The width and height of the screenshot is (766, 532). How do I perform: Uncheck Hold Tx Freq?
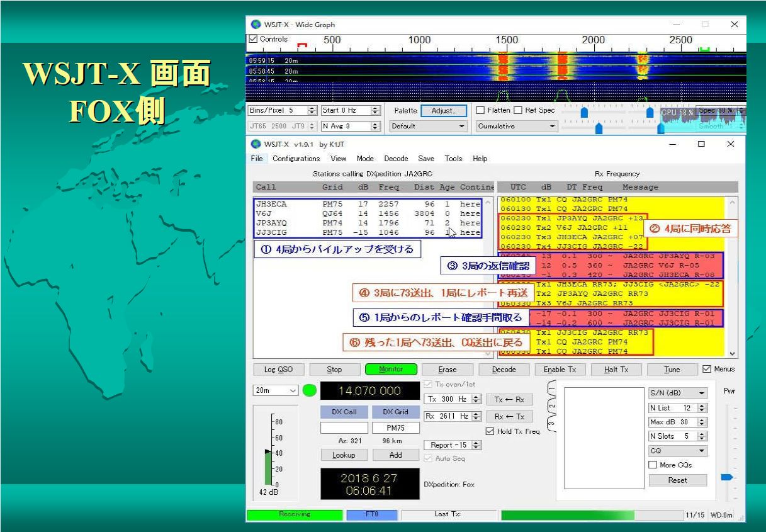coord(491,431)
